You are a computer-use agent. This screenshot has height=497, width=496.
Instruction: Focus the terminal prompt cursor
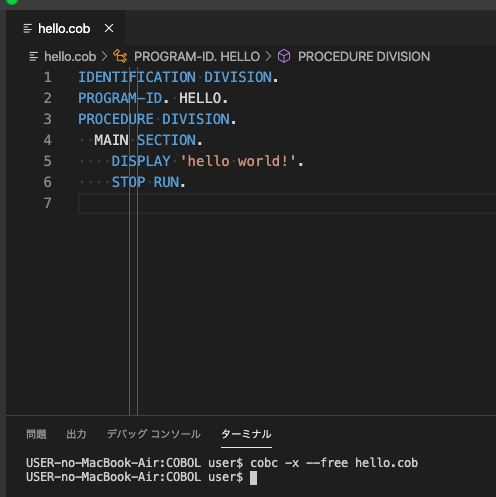click(x=253, y=477)
